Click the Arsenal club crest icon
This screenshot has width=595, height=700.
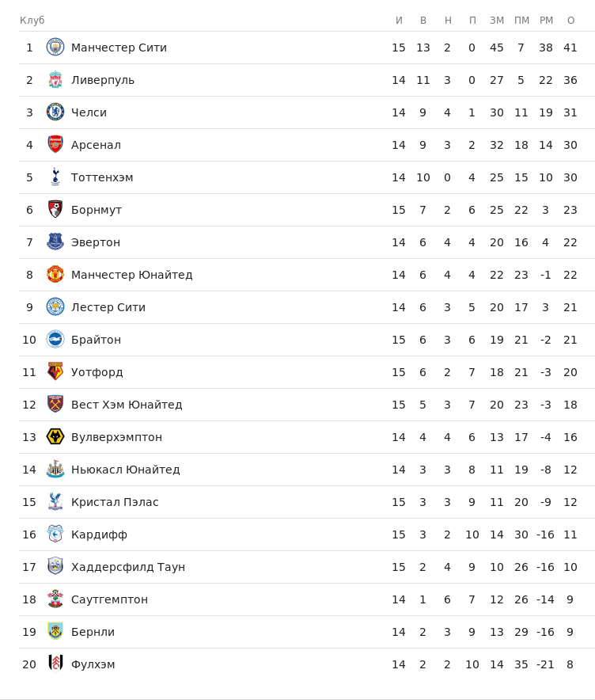coord(55,145)
